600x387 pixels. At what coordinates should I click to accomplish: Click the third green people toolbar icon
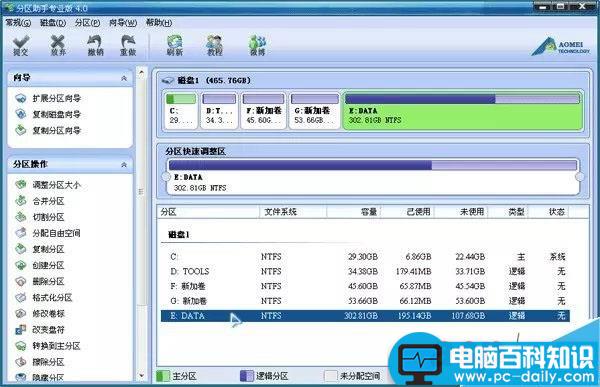pos(258,46)
